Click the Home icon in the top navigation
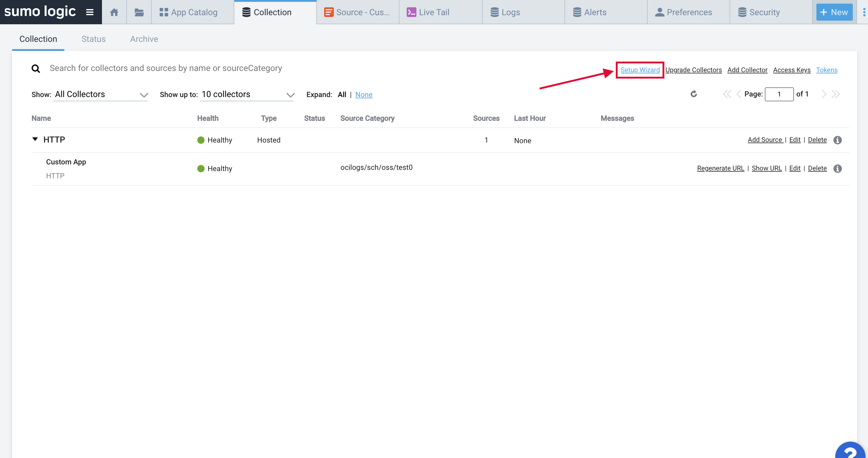 click(114, 12)
